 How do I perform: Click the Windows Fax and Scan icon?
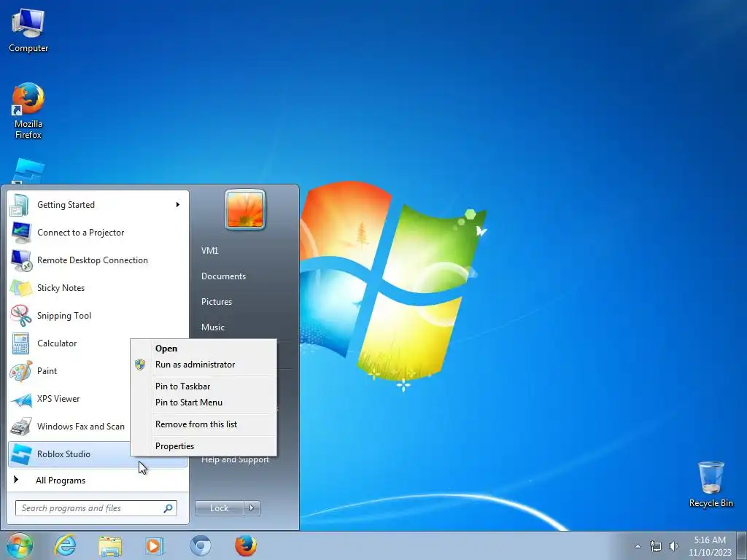[x=20, y=426]
